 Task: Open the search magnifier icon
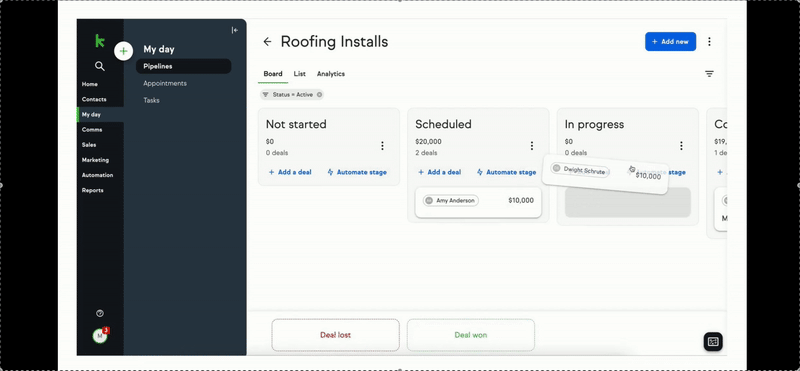click(x=100, y=66)
